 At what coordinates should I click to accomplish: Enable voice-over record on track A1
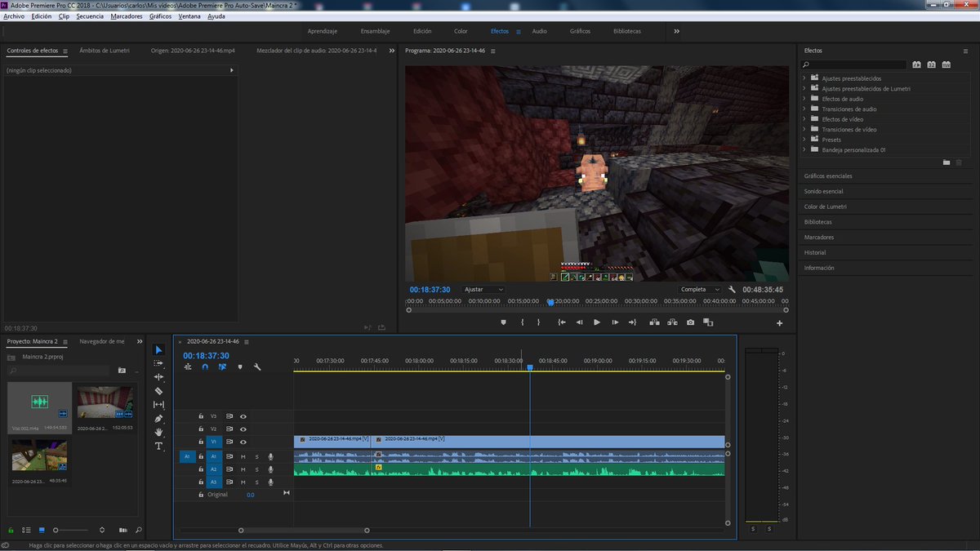pyautogui.click(x=270, y=457)
